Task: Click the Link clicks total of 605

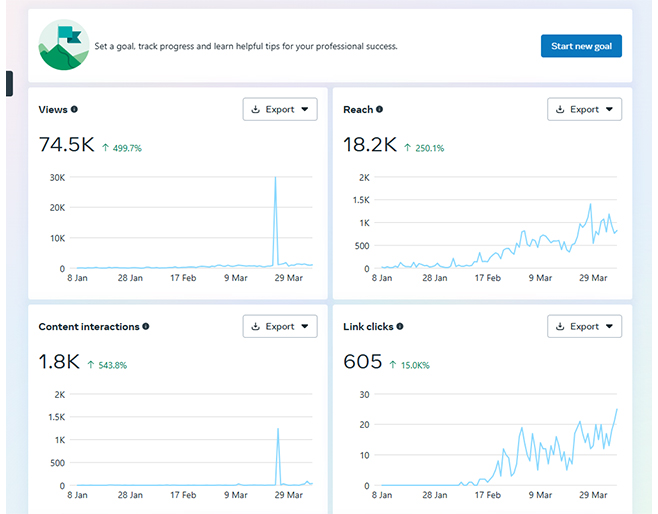Action: click(x=362, y=362)
